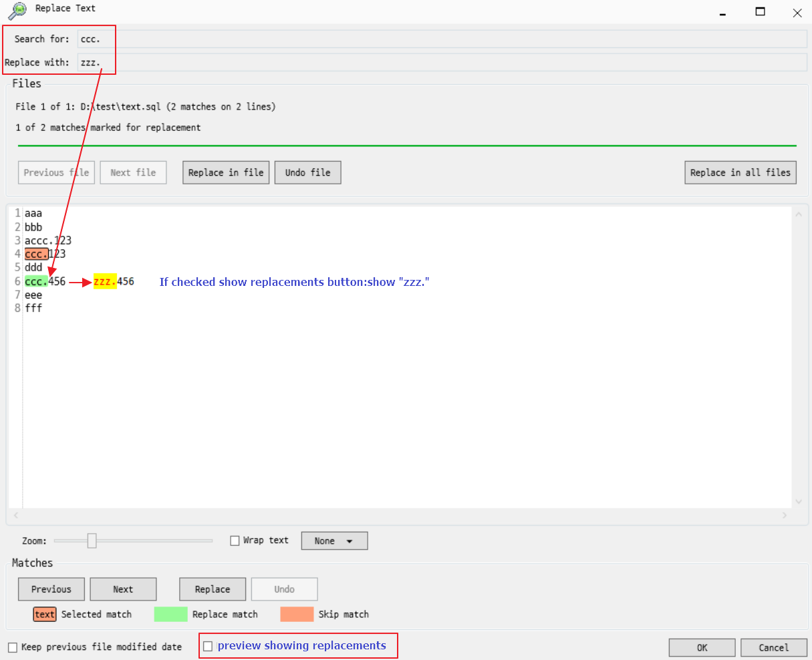Click the 'Next file' button
This screenshot has height=660, width=812.
[133, 172]
